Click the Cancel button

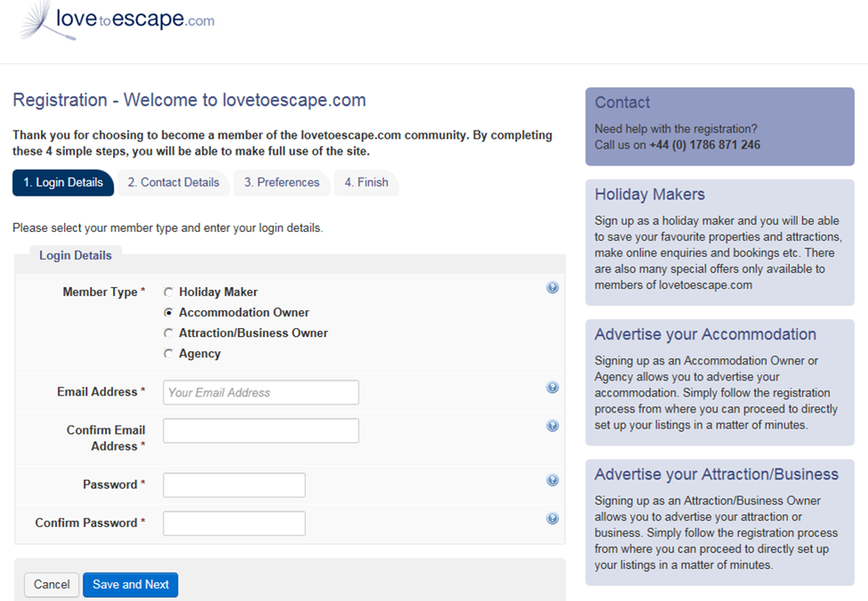[52, 584]
